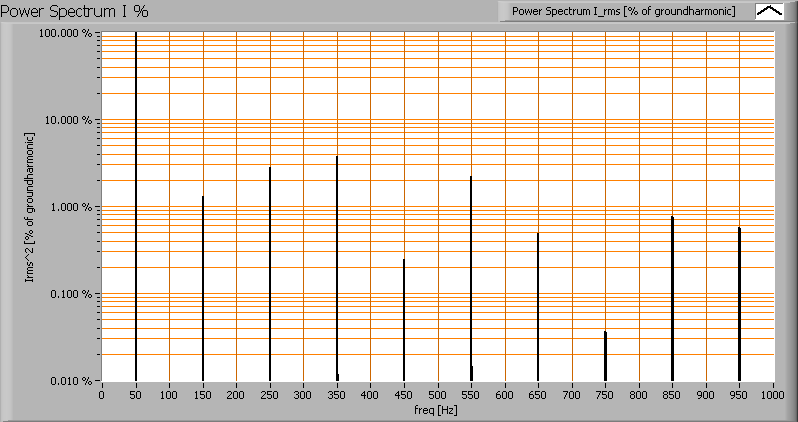Click the Power Spectrum I_rms legend label
The image size is (798, 422).
click(623, 11)
